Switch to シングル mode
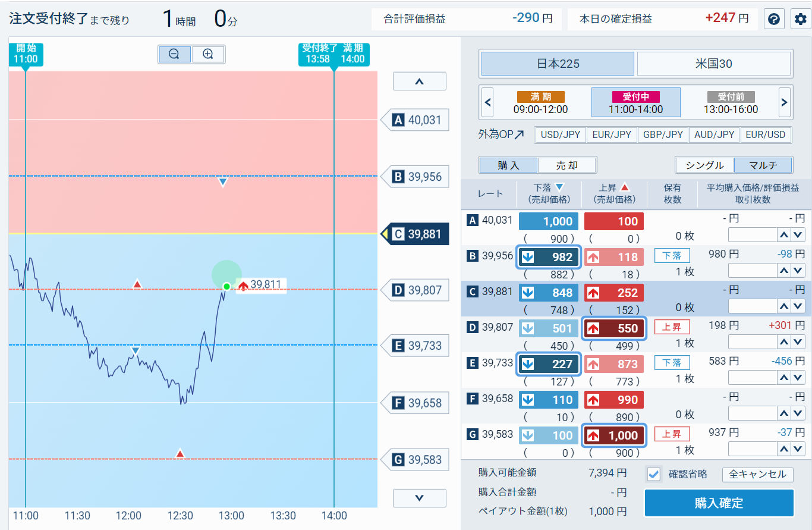The height and width of the screenshot is (530, 812). click(704, 165)
